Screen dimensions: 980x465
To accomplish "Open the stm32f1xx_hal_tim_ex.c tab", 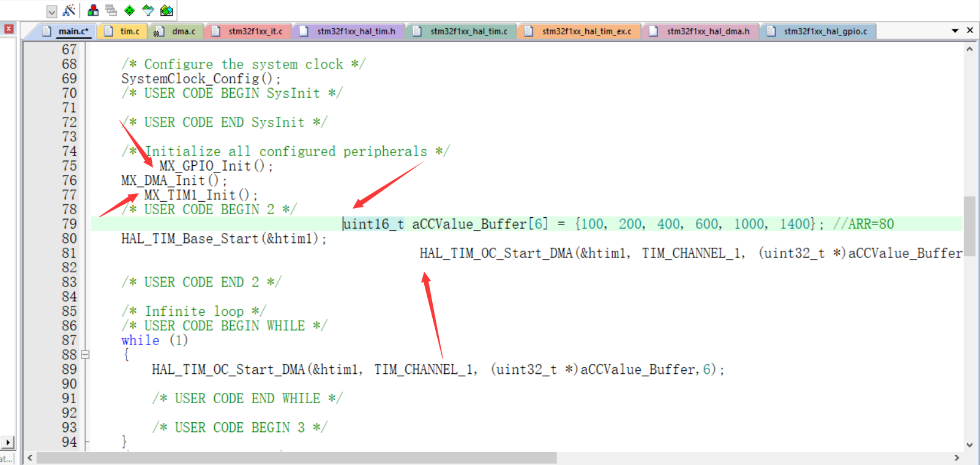I will coord(579,31).
